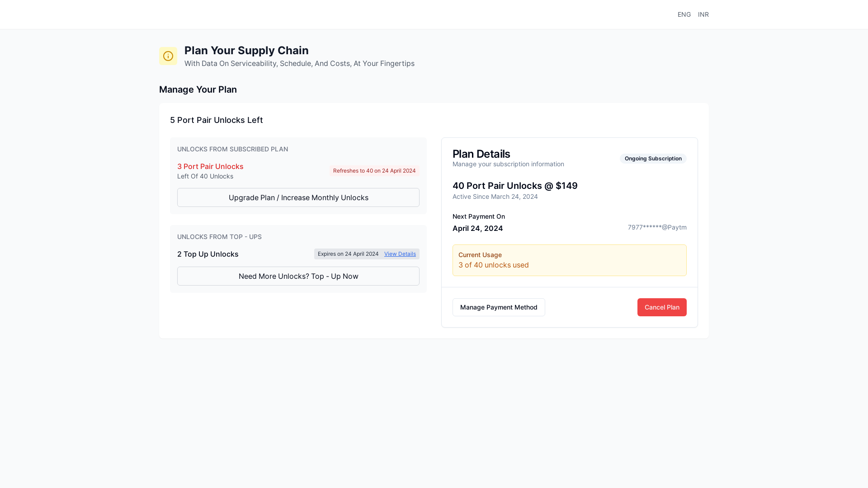Click the Ongoing Subscription badge
The width and height of the screenshot is (868, 488).
653,159
